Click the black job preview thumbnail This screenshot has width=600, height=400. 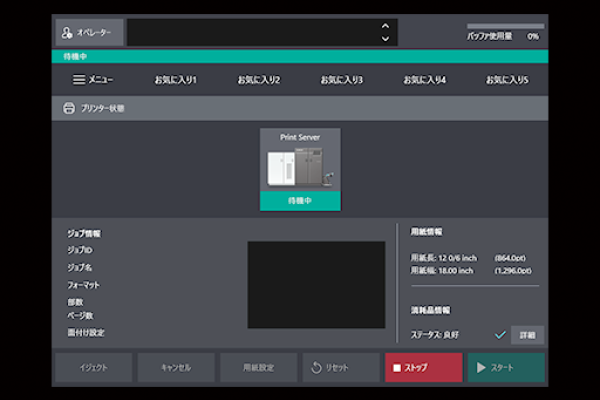click(x=316, y=284)
